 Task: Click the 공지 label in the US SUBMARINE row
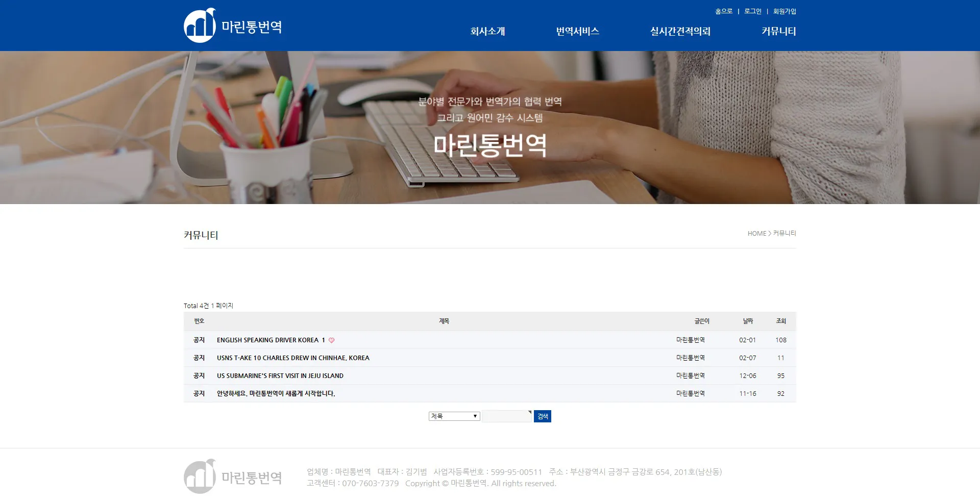click(199, 376)
